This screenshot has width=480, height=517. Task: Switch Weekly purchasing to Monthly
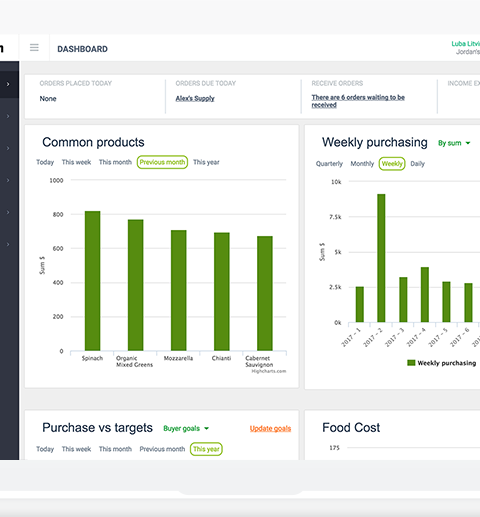362,164
